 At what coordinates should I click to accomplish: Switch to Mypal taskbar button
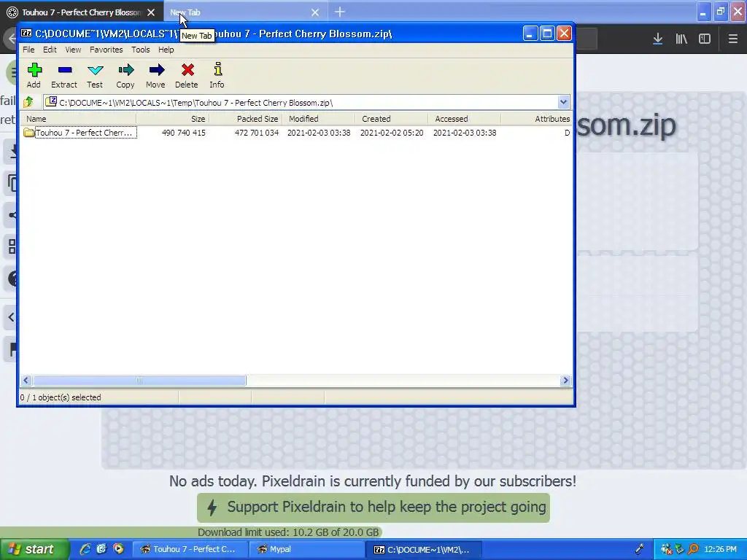pos(306,550)
